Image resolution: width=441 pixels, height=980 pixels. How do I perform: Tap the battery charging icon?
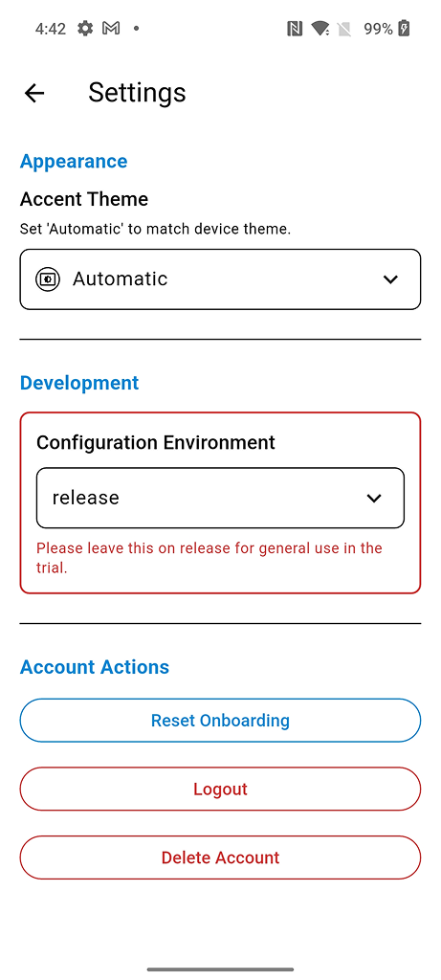(x=404, y=29)
